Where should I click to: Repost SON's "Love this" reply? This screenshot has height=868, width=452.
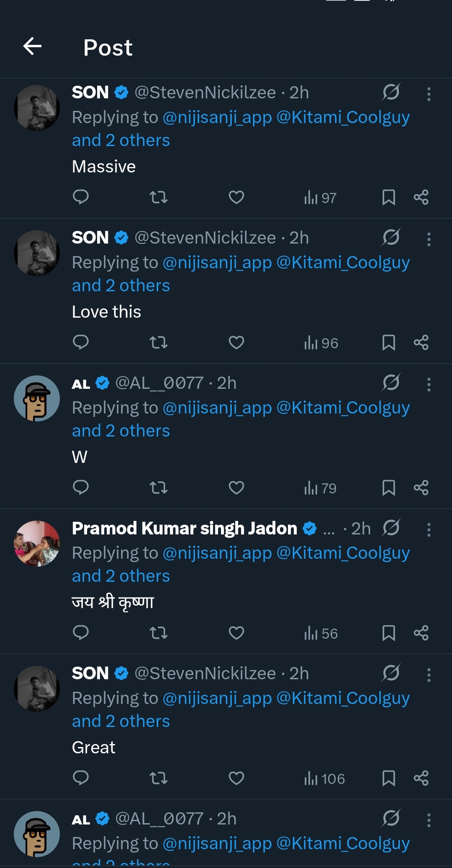click(x=159, y=342)
